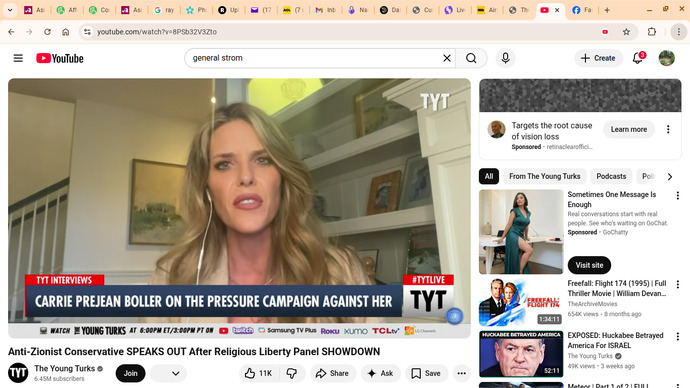The height and width of the screenshot is (388, 690).
Task: Expand the subscription options chevron dropdown
Action: pyautogui.click(x=176, y=373)
